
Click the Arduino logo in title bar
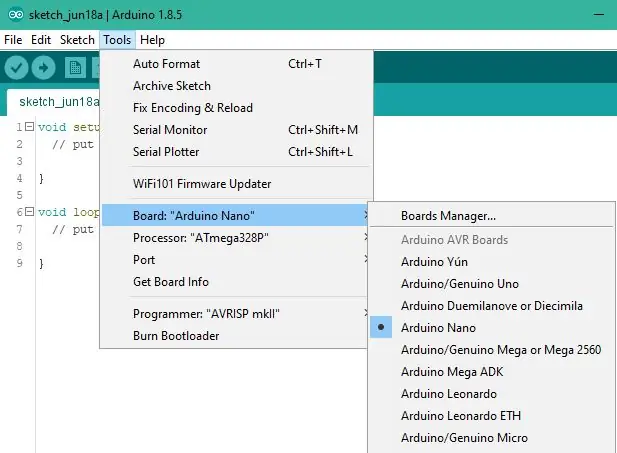pos(16,15)
